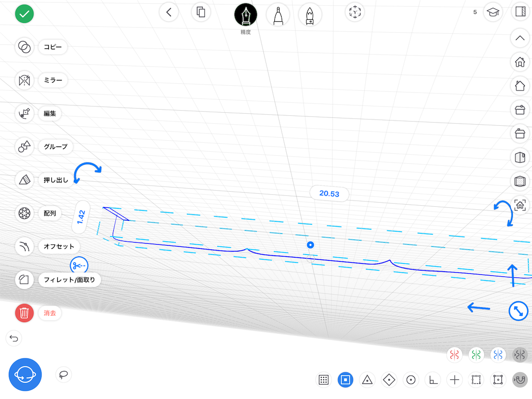The image size is (532, 399).
Task: Select the side cube view icon
Action: tap(520, 157)
